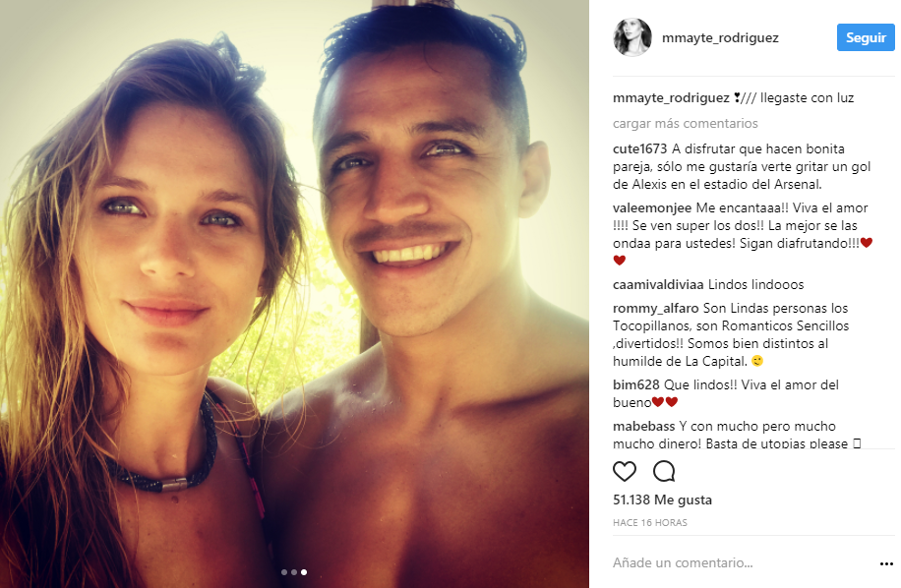Screen dimensions: 901x588
Task: Open the HACE 16 HORAS timestamp link
Action: coord(650,522)
